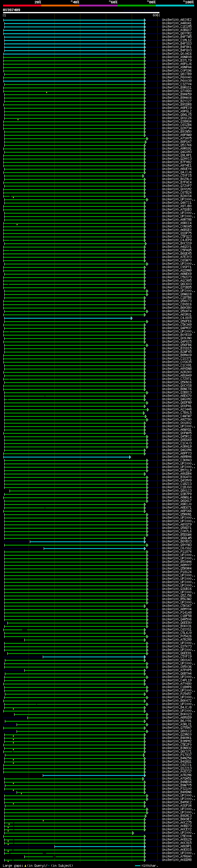Select the UniRef100_B5G3W2 label

click(176, 600)
